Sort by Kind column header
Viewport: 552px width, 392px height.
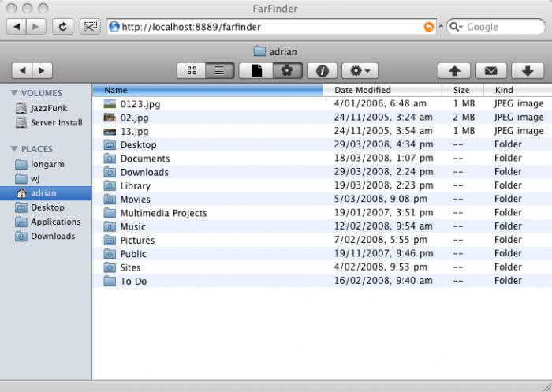[504, 90]
